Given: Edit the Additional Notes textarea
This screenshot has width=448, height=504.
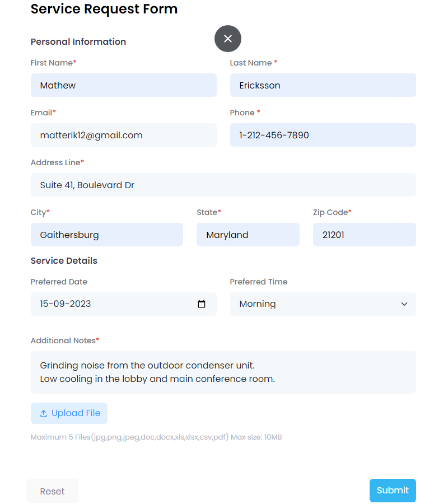Looking at the screenshot, I should [223, 372].
